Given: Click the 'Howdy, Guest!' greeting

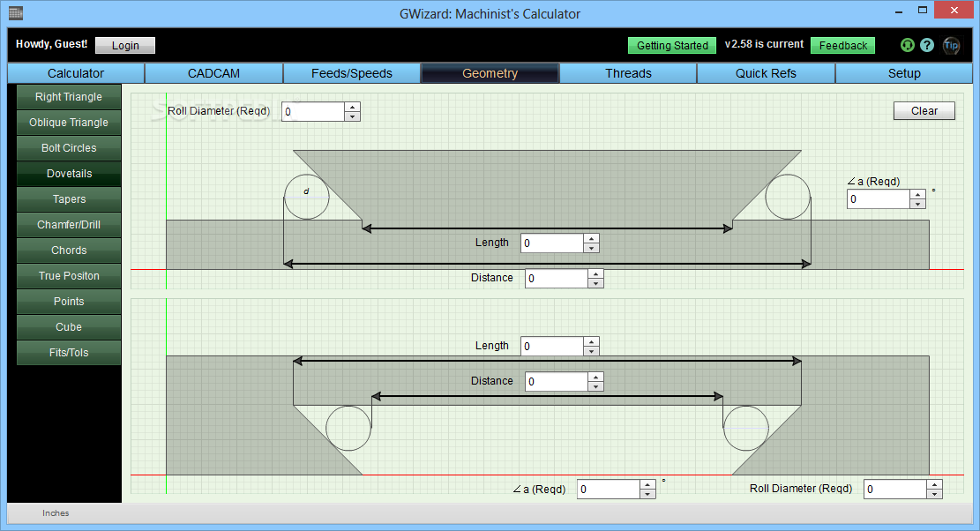Looking at the screenshot, I should pos(51,44).
